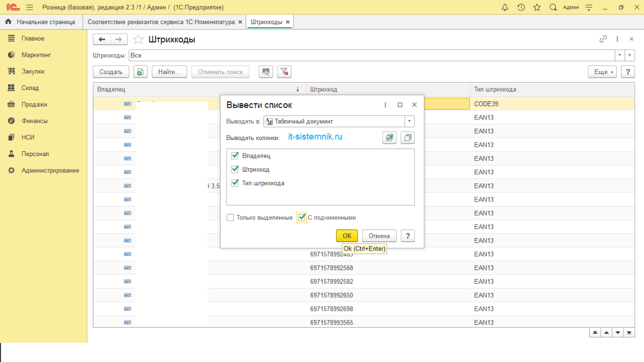Open Склад section in sidebar
Image resolution: width=644 pixels, height=362 pixels.
tap(30, 88)
